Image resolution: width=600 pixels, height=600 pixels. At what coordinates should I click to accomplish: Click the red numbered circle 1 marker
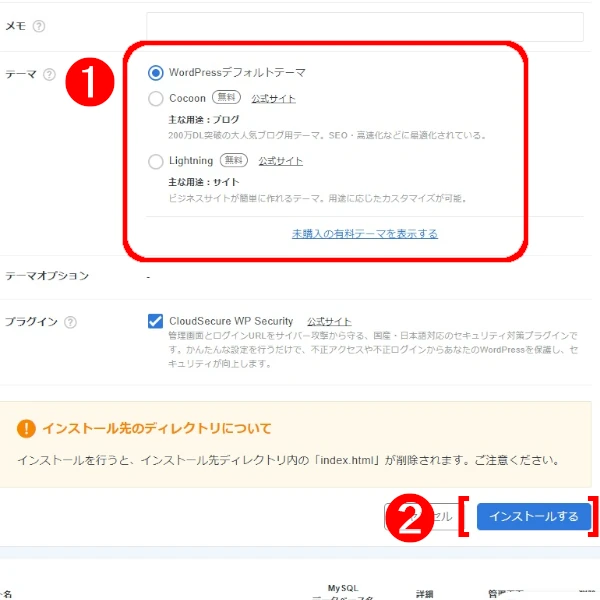coord(90,82)
